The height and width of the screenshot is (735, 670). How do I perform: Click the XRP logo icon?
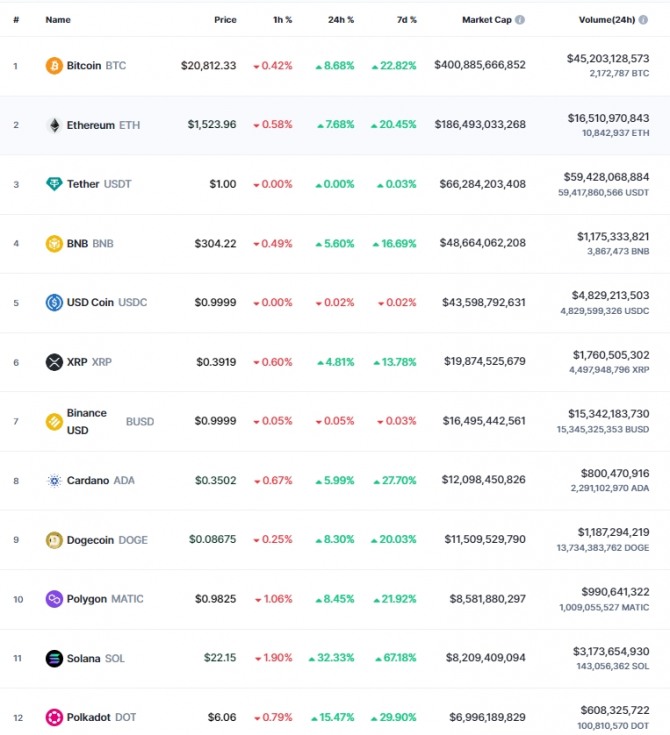(54, 362)
